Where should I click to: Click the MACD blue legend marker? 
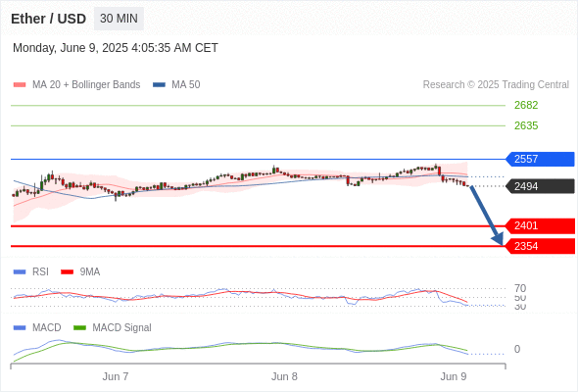coord(20,328)
